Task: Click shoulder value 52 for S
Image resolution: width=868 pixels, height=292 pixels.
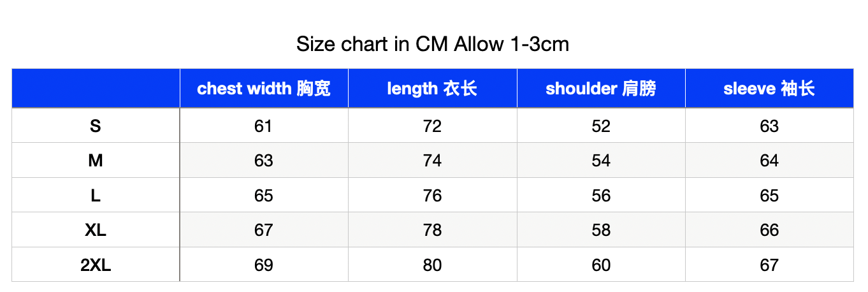Action: [601, 126]
